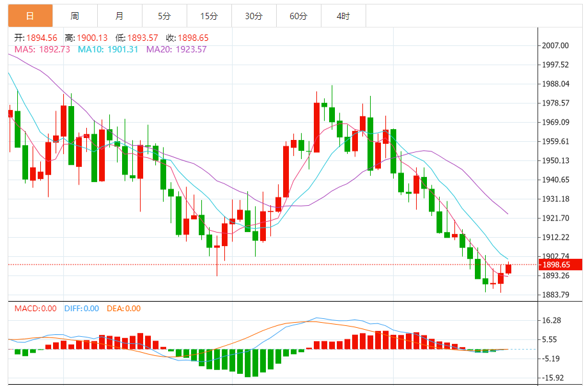
Task: Click the 1921.70 price axis label
Action: click(x=555, y=218)
